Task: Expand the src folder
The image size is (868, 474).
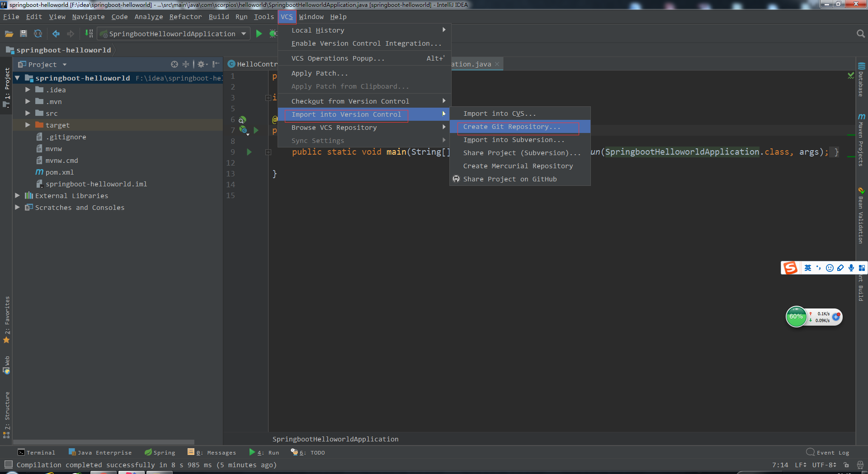Action: [x=28, y=114]
